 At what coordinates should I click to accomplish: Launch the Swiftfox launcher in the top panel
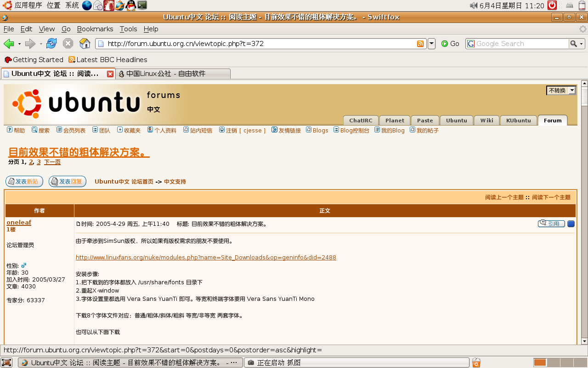pos(120,6)
